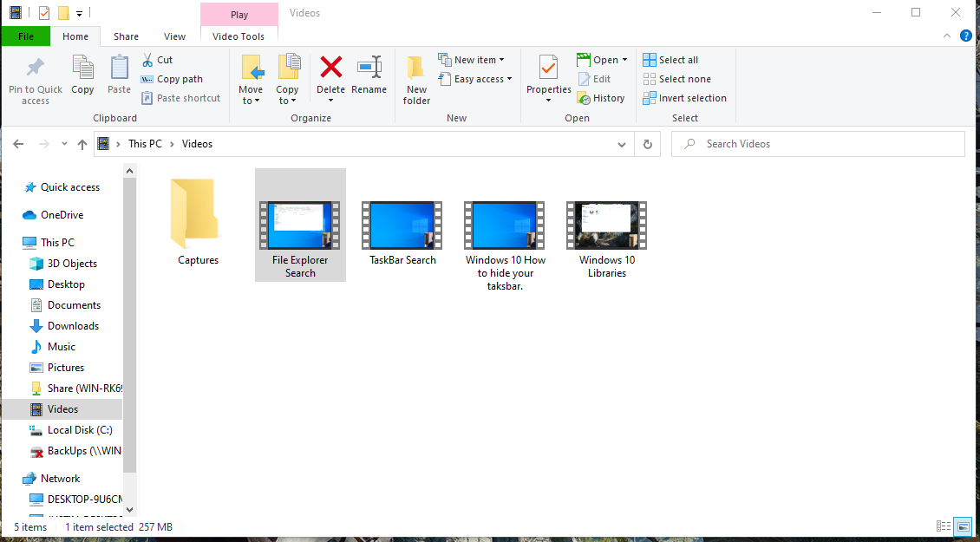Image resolution: width=980 pixels, height=542 pixels.
Task: Switch to the Share tab
Action: 126,36
